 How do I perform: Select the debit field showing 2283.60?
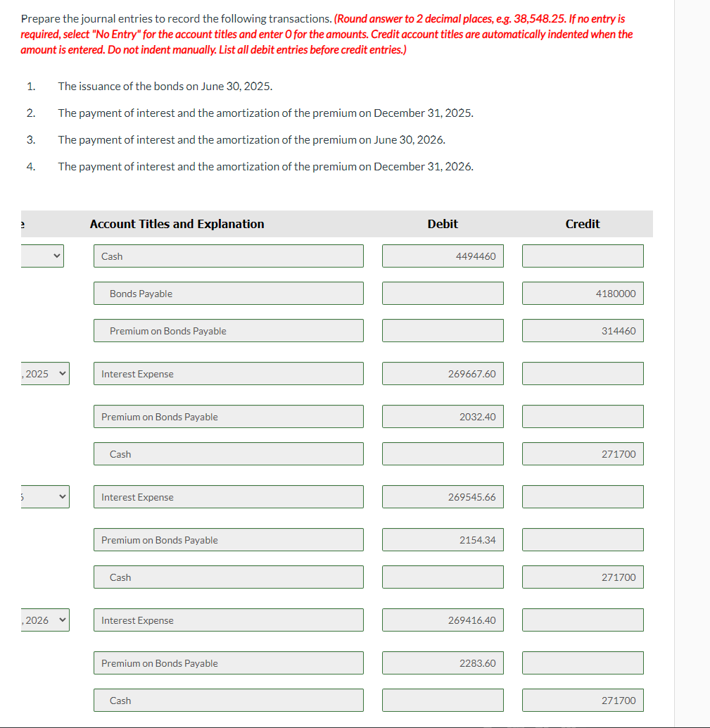(x=442, y=663)
